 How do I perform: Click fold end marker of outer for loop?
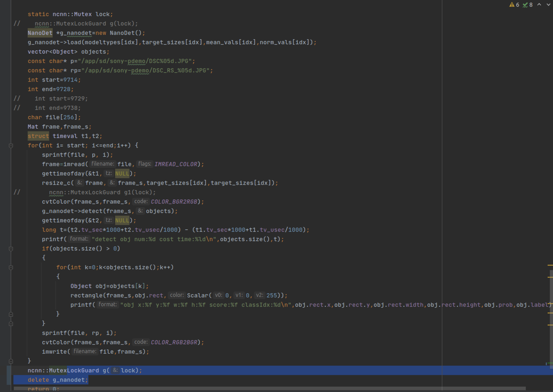11,361
